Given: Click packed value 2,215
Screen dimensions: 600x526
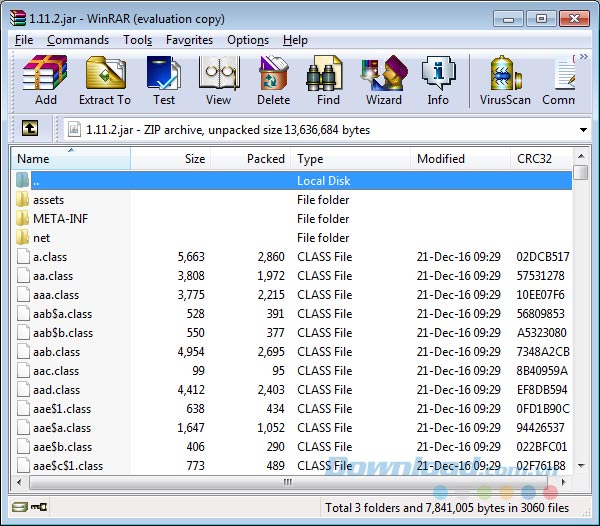Looking at the screenshot, I should coord(271,295).
